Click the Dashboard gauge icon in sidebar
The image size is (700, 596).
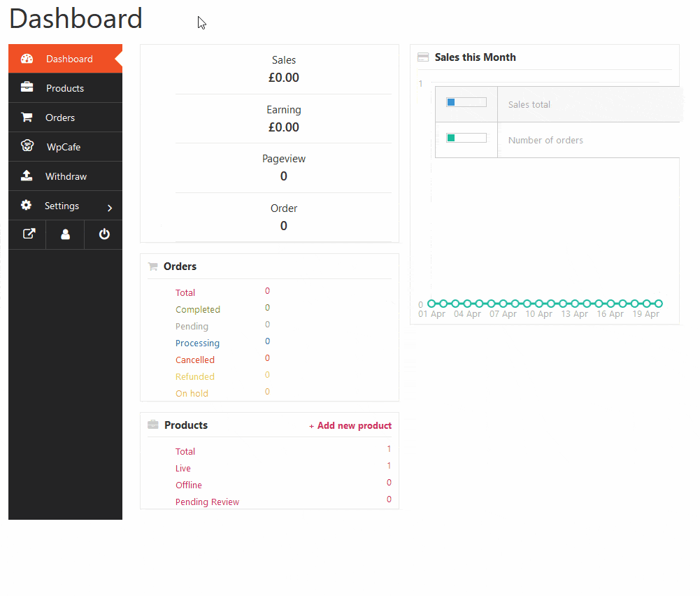tap(27, 59)
